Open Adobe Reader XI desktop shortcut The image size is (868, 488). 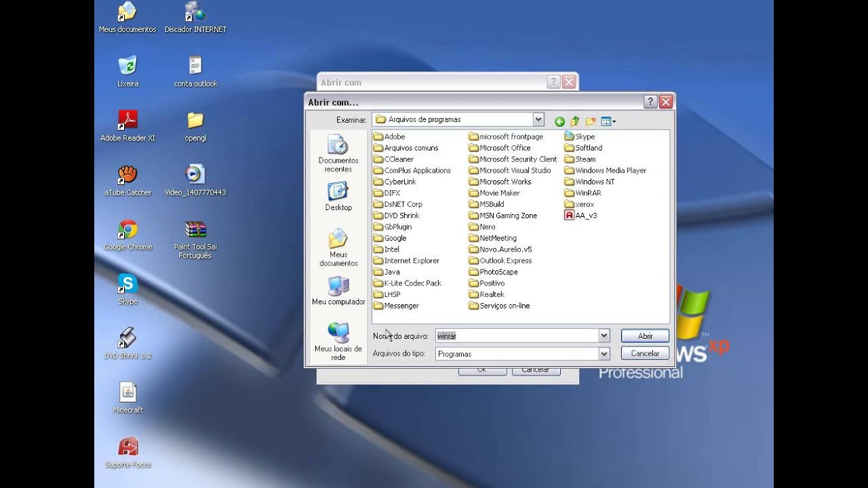127,125
